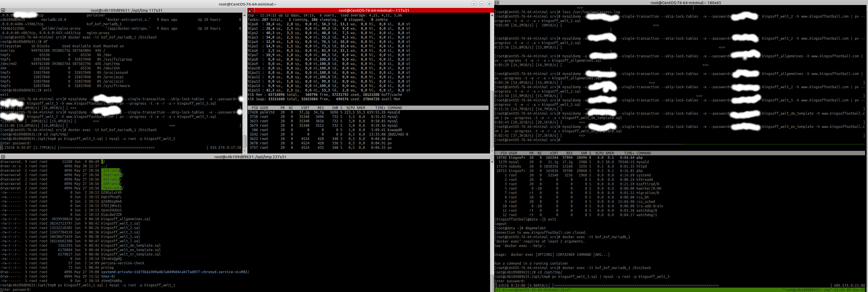Click the 'prolog' file entry
This screenshot has width=868, height=292.
[107, 267]
